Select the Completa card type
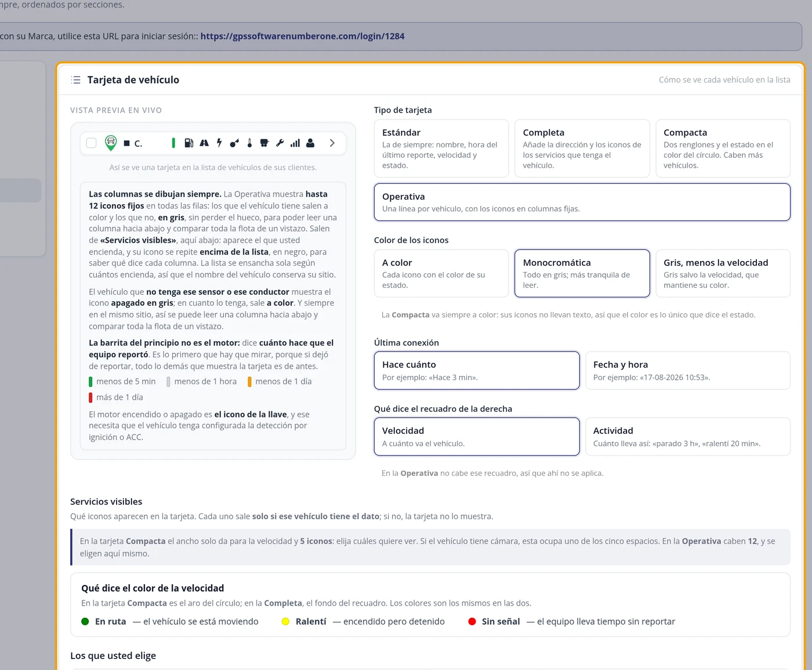 582,149
